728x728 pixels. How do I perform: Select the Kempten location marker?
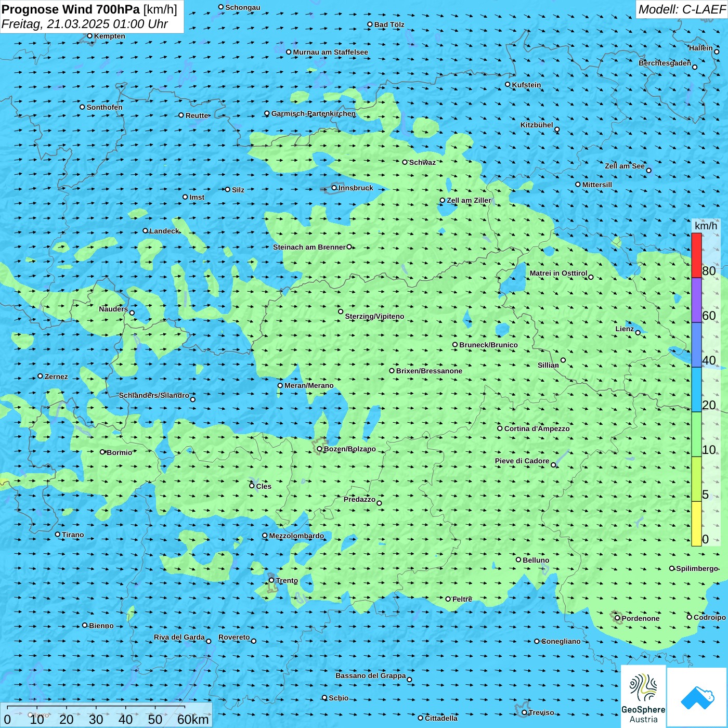89,36
